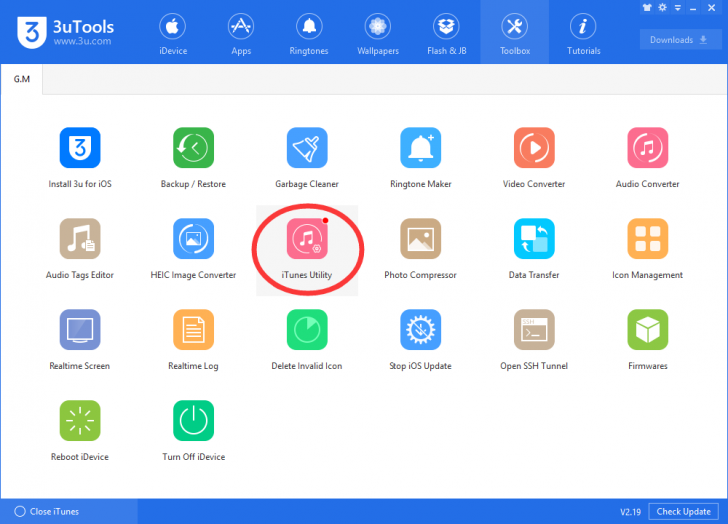Open the Tutorials section
Screen dimensions: 728x524
click(x=583, y=33)
